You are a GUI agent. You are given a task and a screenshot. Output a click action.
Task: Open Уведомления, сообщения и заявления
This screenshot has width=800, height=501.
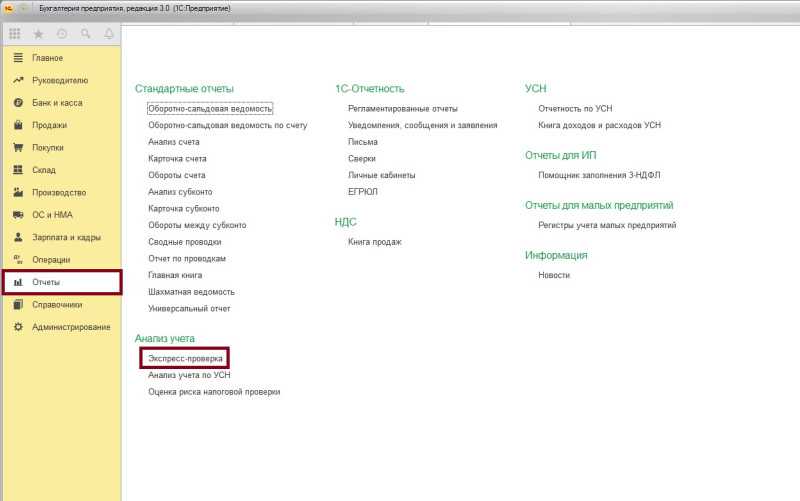coord(422,125)
